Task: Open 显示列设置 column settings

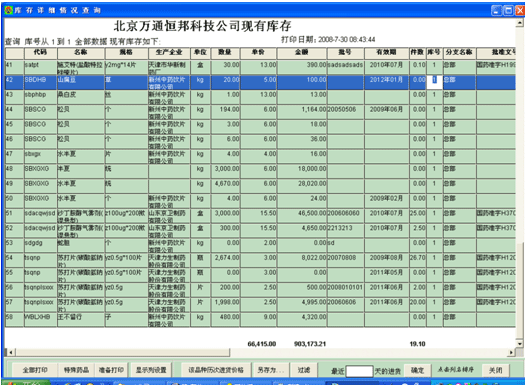Action: [151, 370]
